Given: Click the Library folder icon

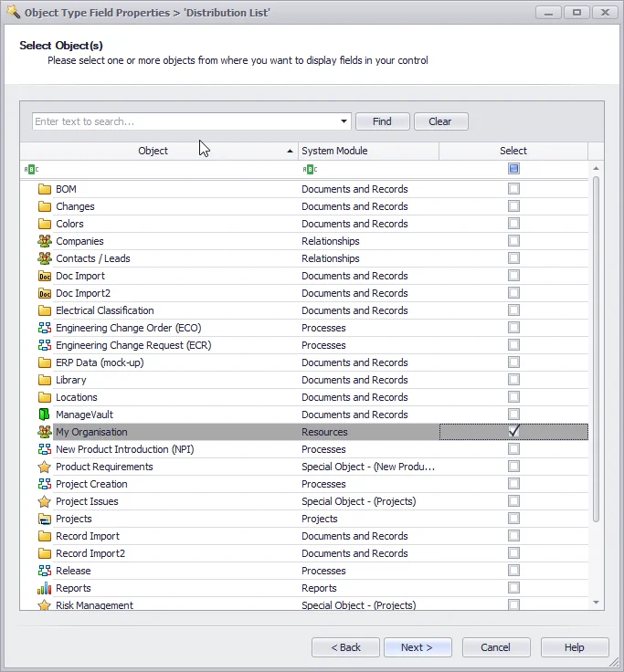Looking at the screenshot, I should click(x=44, y=380).
